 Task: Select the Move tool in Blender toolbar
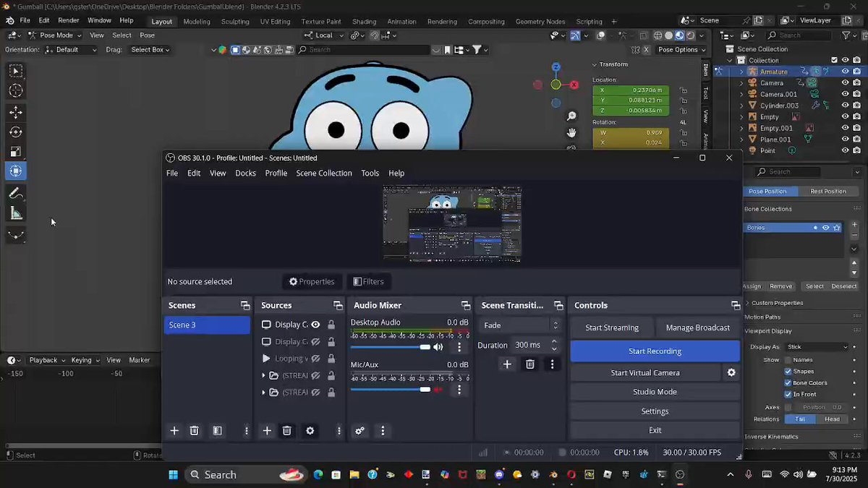click(x=15, y=112)
